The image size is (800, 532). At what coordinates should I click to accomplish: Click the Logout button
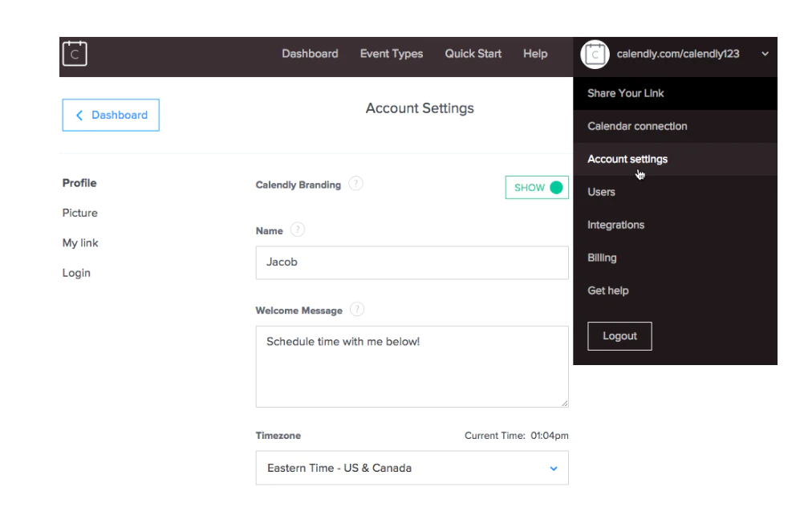coord(619,335)
